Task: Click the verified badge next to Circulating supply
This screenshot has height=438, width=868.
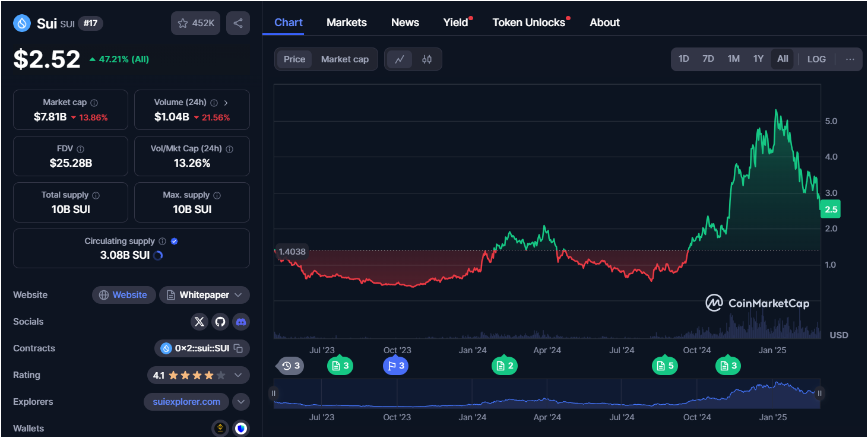Action: [174, 242]
